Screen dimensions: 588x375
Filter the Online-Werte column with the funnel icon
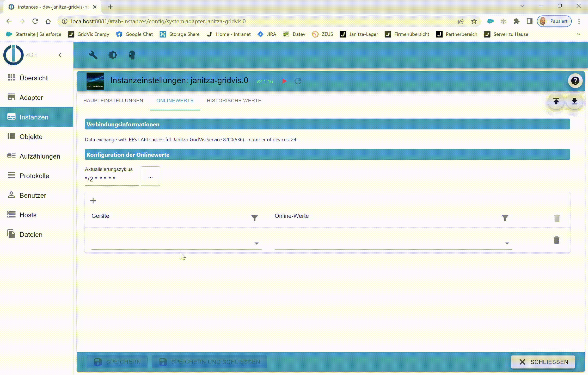[x=505, y=218]
